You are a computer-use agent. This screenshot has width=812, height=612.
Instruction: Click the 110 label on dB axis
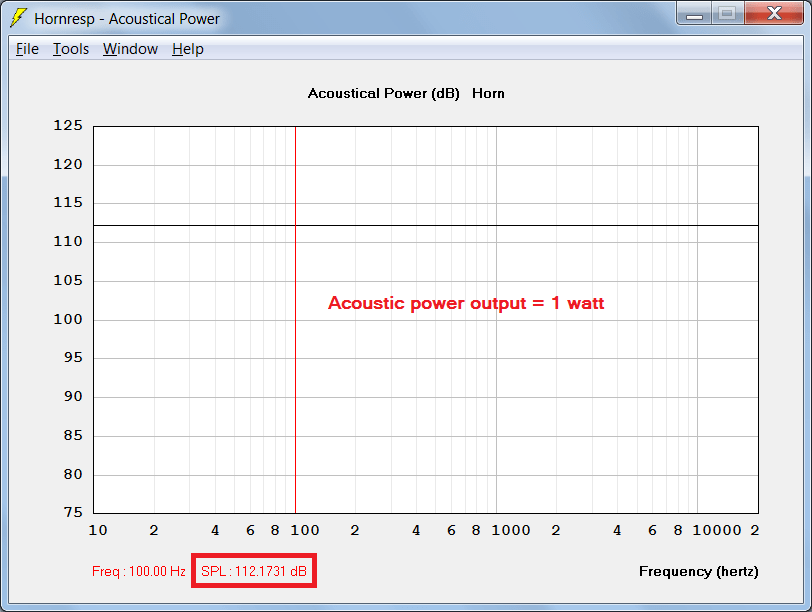68,241
